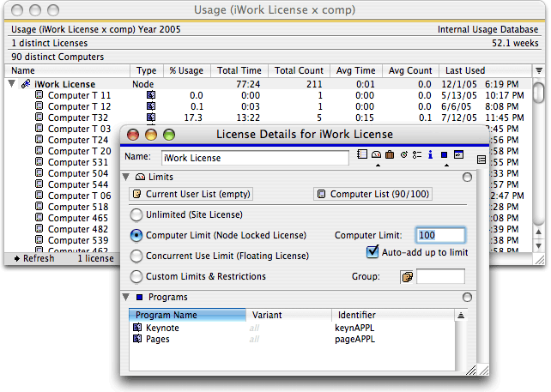Sort by Avg Count column
The width and height of the screenshot is (551, 392).
pos(410,70)
